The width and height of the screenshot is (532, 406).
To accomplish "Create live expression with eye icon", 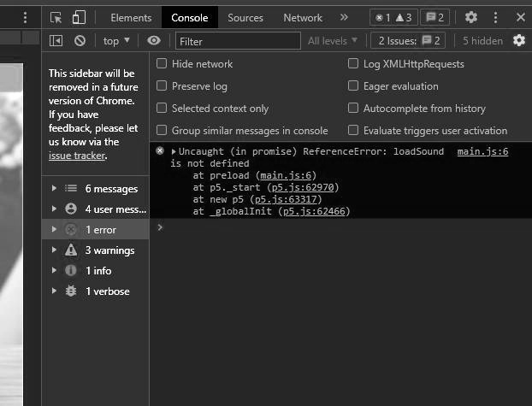I will tap(154, 40).
